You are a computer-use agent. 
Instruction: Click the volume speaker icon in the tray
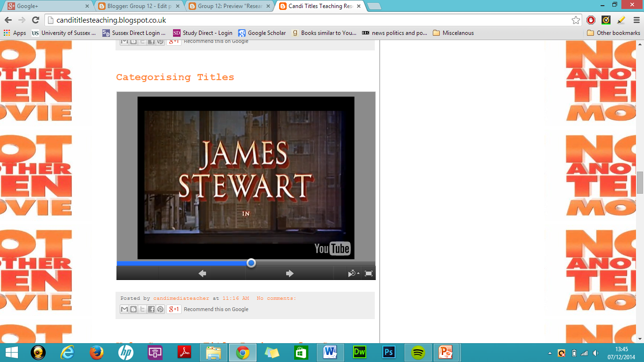[x=596, y=353]
